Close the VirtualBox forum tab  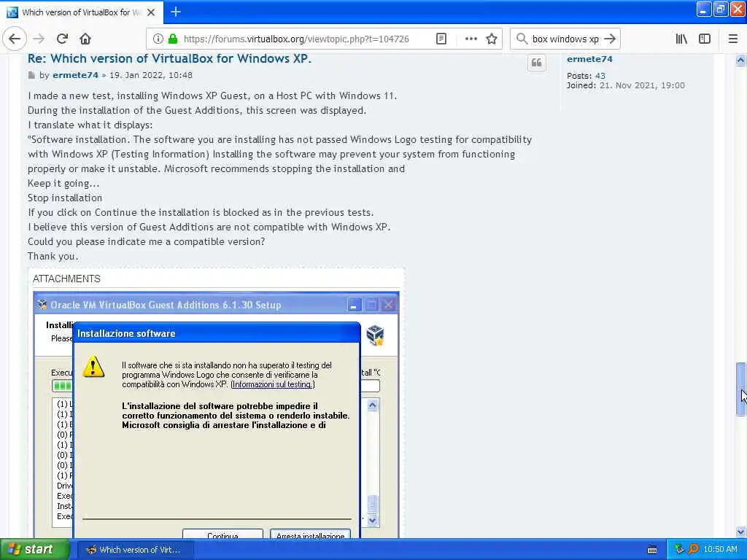pos(151,12)
